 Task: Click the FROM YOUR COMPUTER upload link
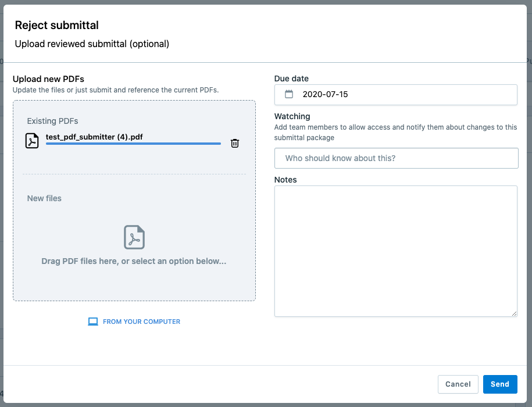point(141,322)
